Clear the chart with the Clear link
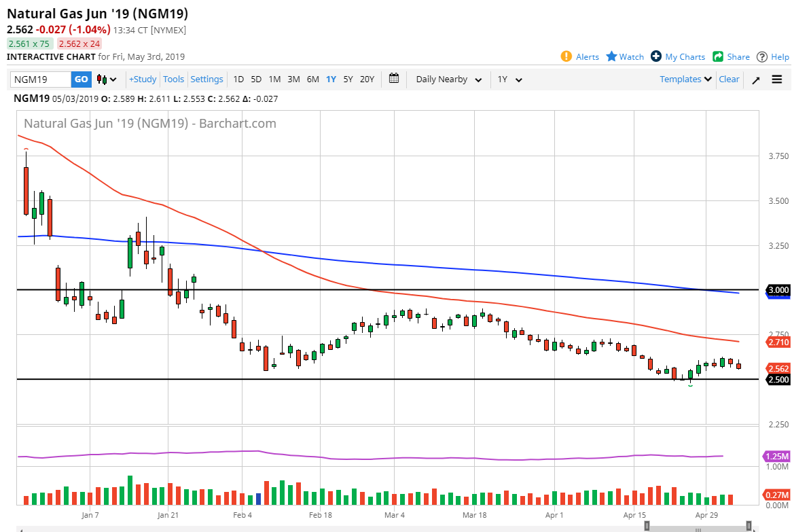Screen dimensions: 792x532 (729, 79)
